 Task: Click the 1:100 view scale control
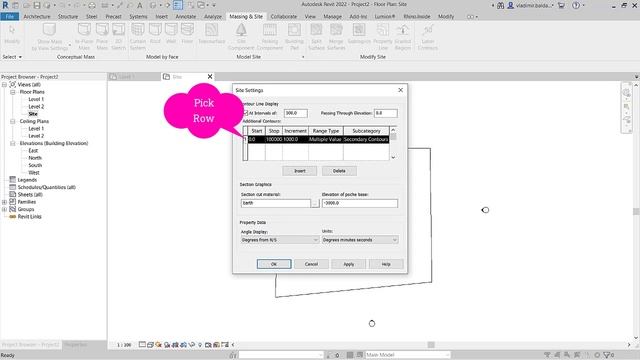(x=124, y=345)
